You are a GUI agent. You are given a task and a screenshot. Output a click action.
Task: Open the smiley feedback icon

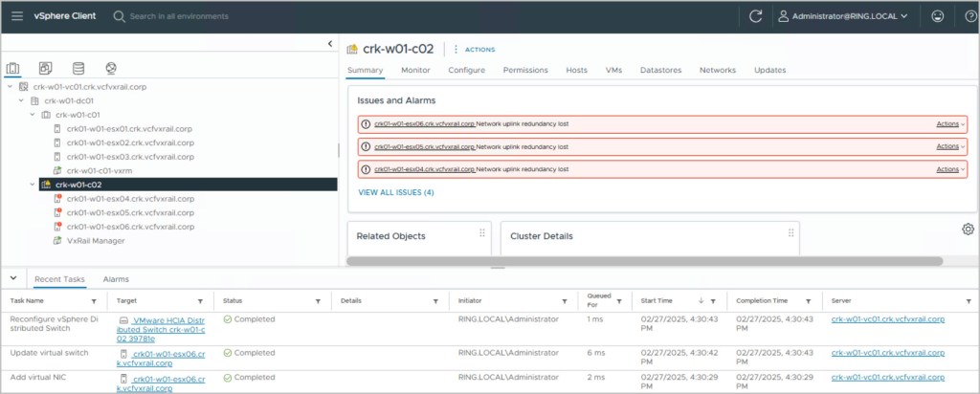tap(937, 16)
